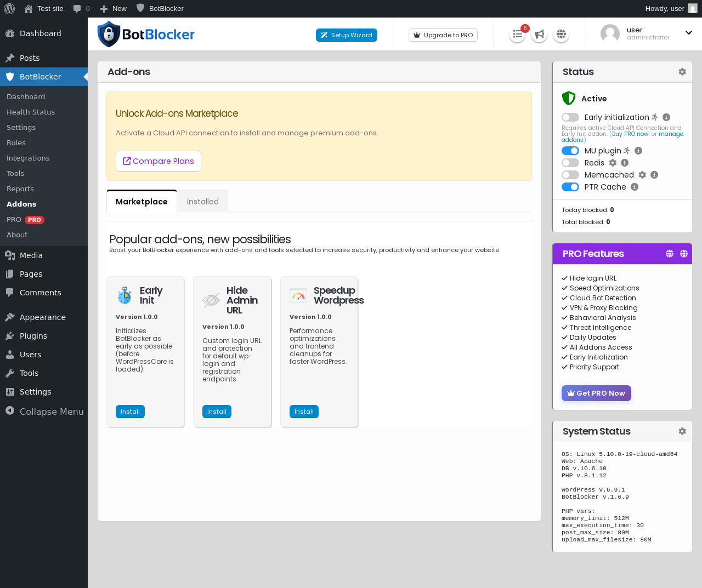
Task: Open About in BotBlocker submenu
Action: pyautogui.click(x=17, y=235)
